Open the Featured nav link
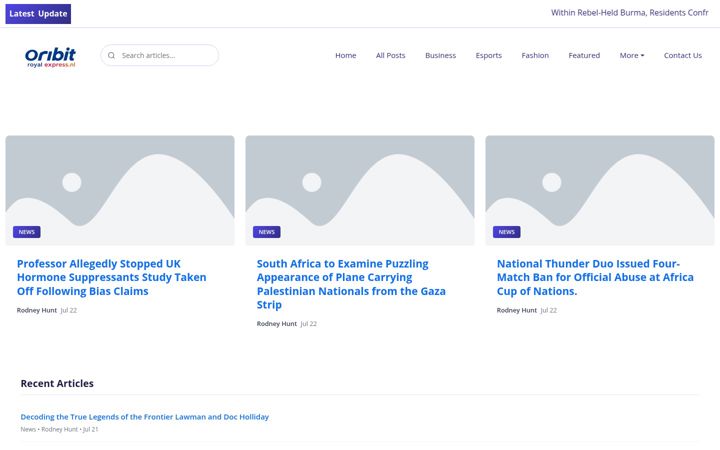Viewport: 720px width, 450px height. click(x=584, y=56)
